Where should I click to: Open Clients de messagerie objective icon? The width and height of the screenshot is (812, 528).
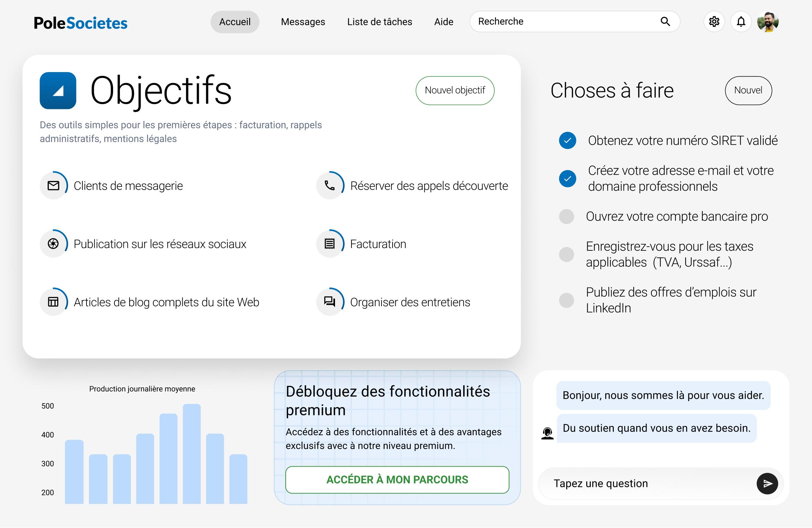point(53,186)
